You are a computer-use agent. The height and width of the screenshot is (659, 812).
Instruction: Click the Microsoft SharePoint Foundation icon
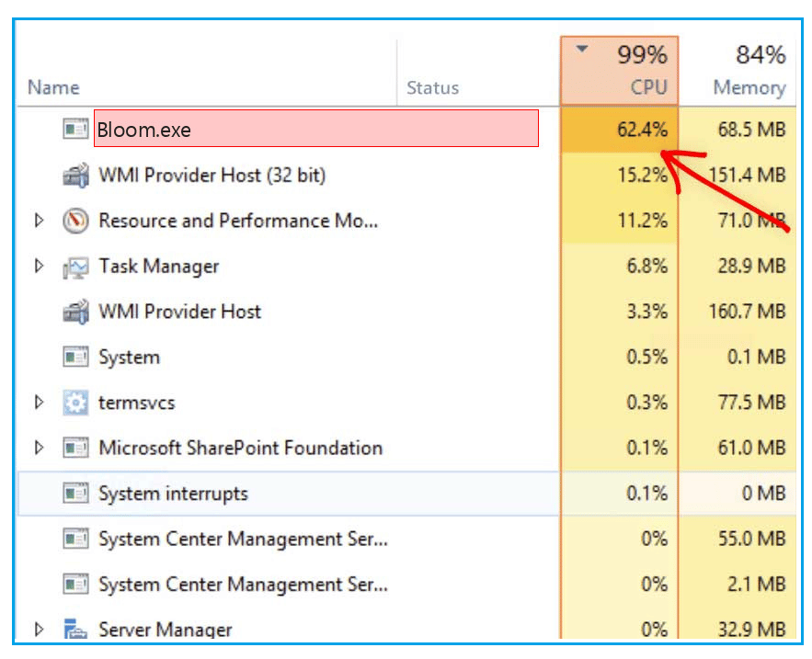coord(75,448)
